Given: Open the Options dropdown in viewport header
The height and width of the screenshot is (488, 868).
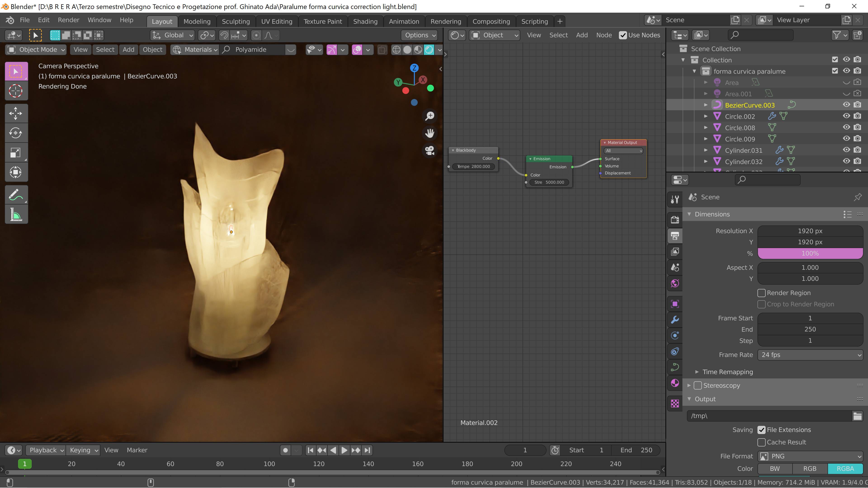Looking at the screenshot, I should (x=420, y=35).
